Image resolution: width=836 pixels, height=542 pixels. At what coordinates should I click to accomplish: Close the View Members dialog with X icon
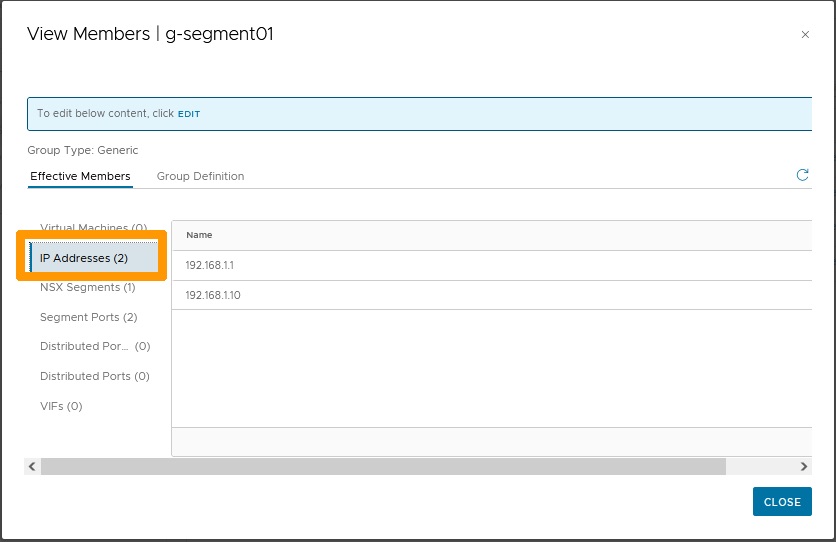pos(805,35)
